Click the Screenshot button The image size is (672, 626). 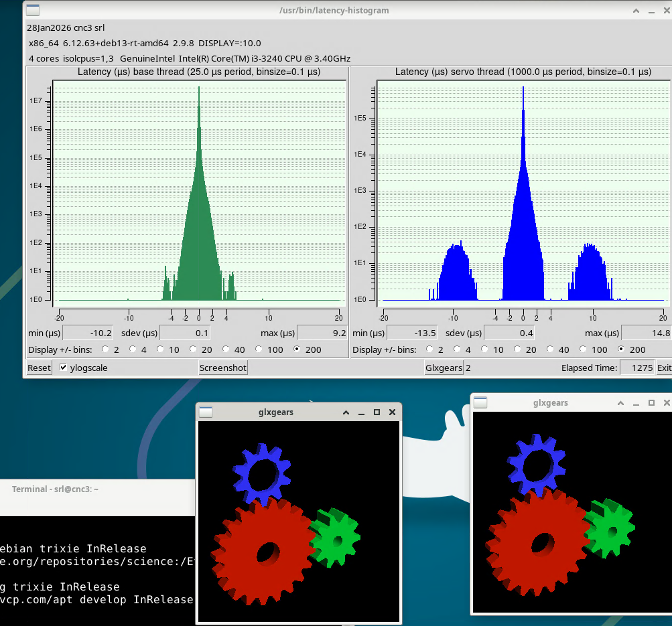[223, 368]
